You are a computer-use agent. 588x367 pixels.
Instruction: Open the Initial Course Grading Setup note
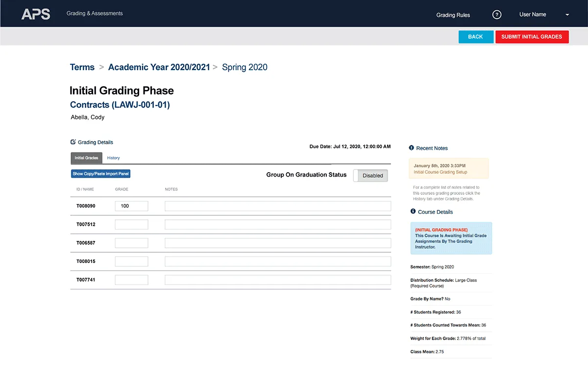440,172
